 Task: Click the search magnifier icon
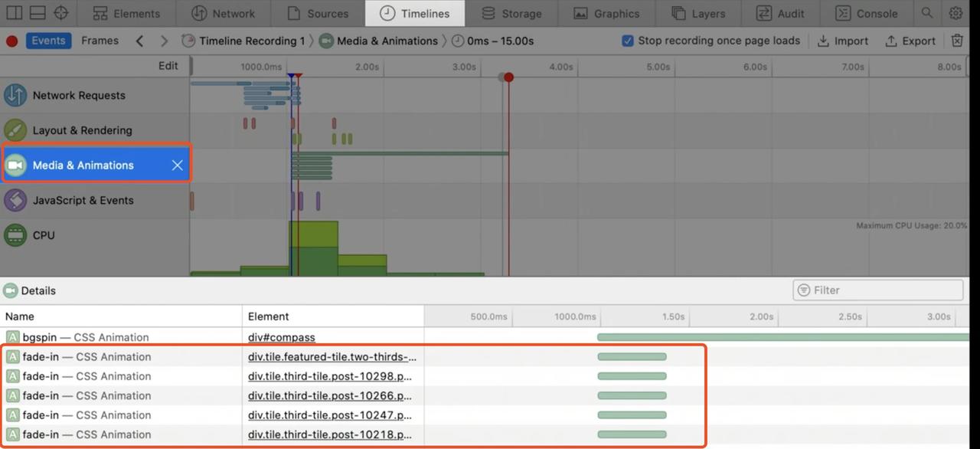point(927,13)
